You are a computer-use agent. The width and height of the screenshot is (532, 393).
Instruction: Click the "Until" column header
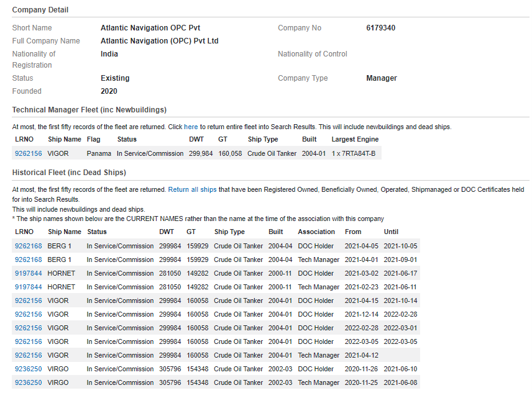pyautogui.click(x=391, y=232)
